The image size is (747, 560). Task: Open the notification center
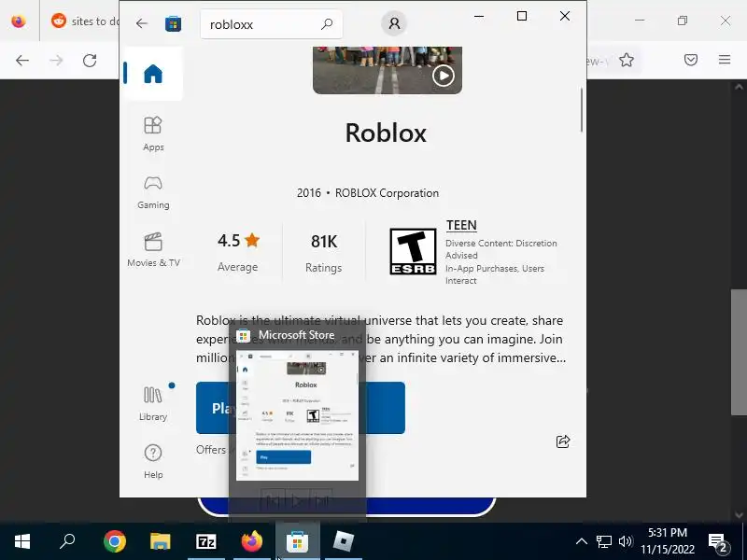(x=718, y=541)
